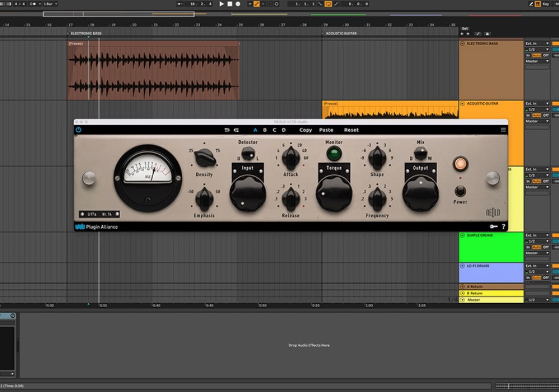The height and width of the screenshot is (392, 559).
Task: Click the transport Stop button
Action: [x=230, y=4]
